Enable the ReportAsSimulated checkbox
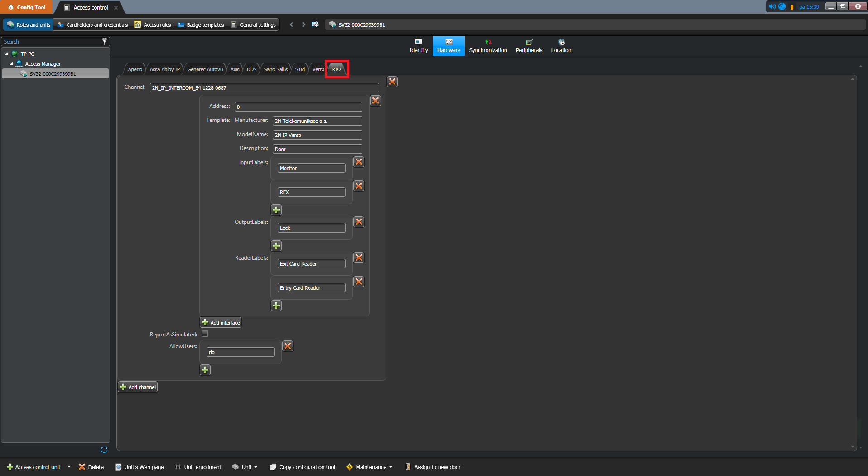The width and height of the screenshot is (868, 476). (x=205, y=334)
